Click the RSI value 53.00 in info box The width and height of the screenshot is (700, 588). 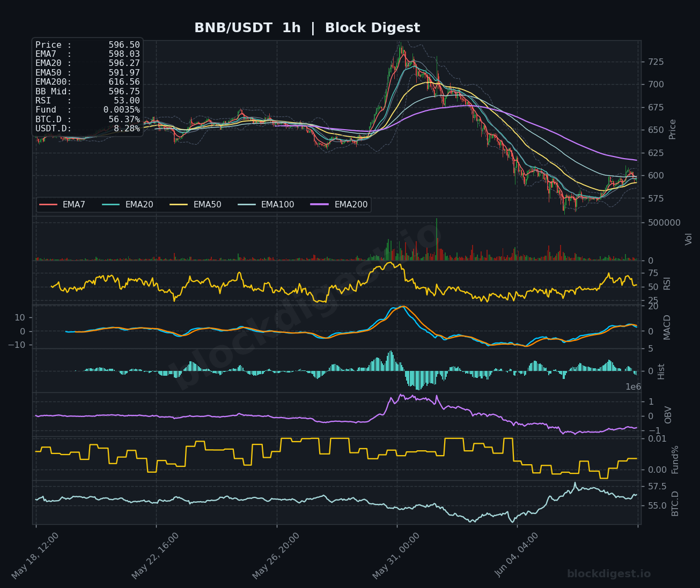click(127, 101)
